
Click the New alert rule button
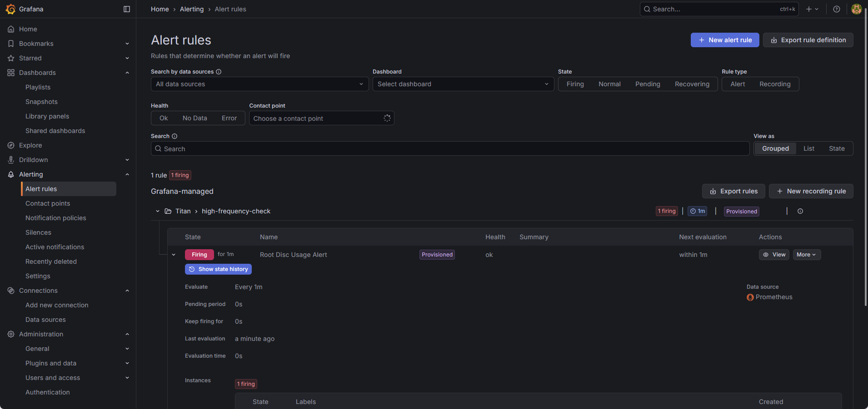(725, 40)
